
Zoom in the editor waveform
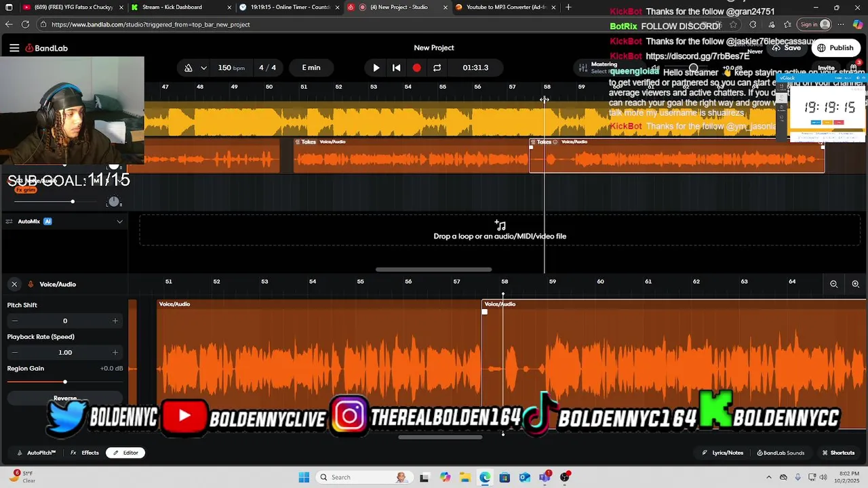click(856, 285)
